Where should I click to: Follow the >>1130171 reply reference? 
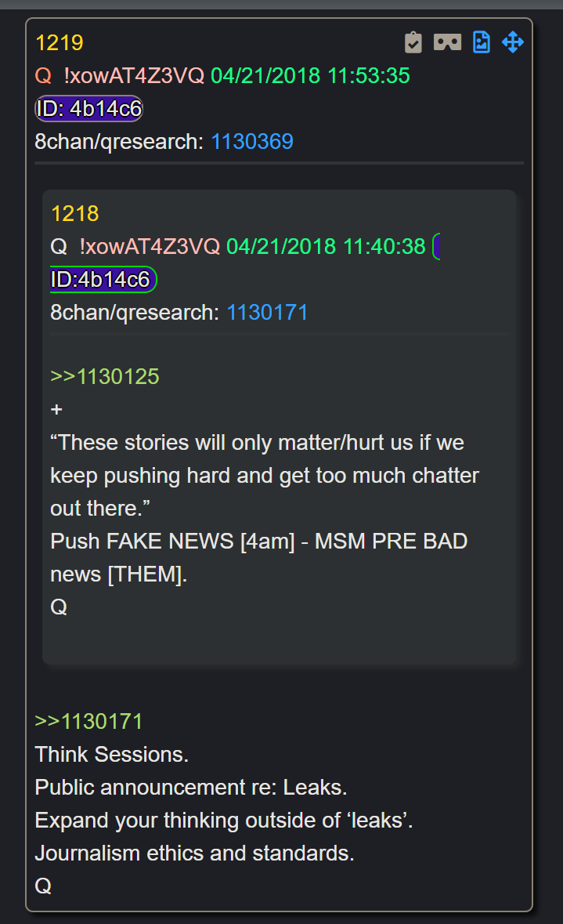89,721
